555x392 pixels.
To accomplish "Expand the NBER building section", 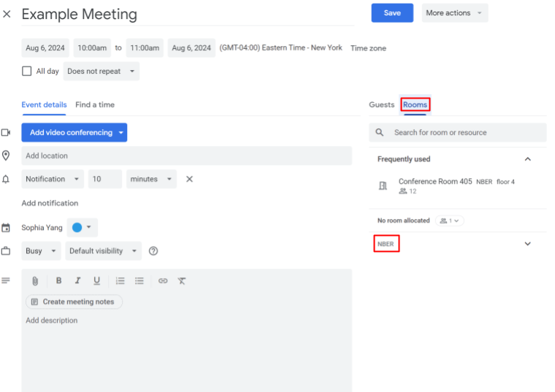I will (527, 244).
